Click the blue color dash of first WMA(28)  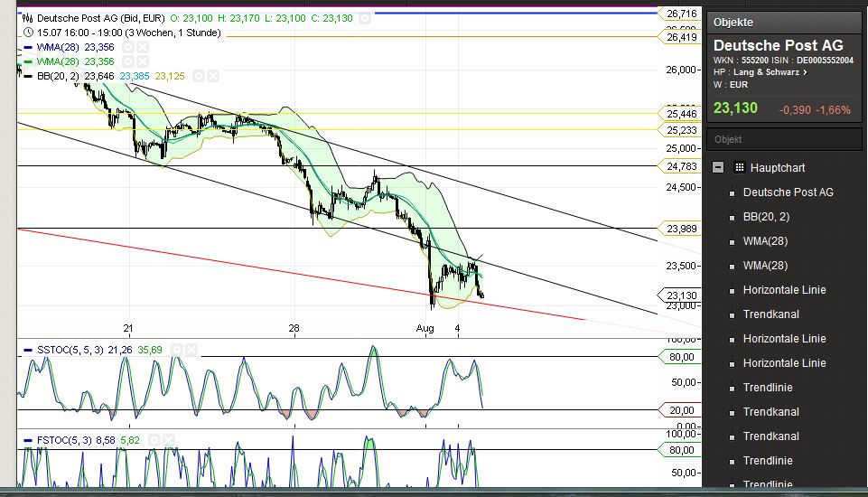28,48
